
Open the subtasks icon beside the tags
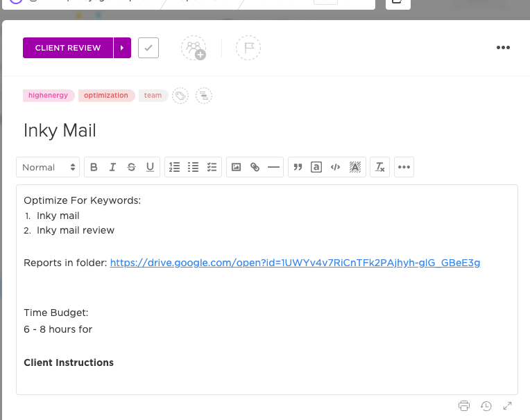(203, 96)
